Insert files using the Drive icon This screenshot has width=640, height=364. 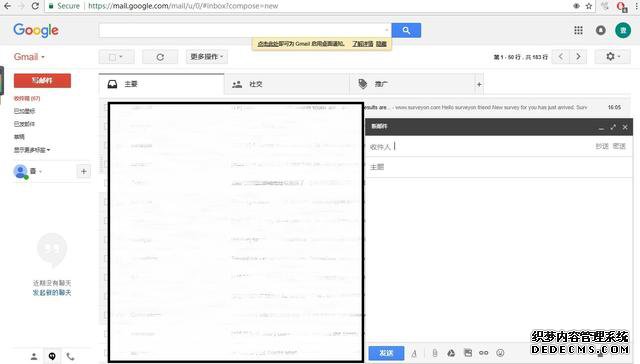click(x=451, y=353)
